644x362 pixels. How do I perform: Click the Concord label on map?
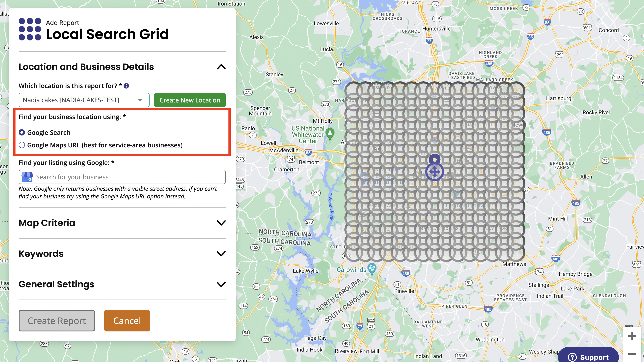(x=609, y=30)
